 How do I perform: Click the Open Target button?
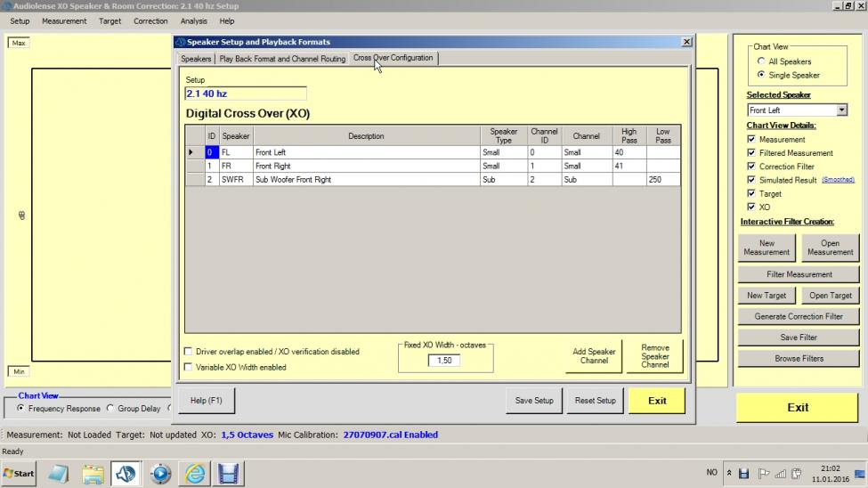tap(831, 296)
